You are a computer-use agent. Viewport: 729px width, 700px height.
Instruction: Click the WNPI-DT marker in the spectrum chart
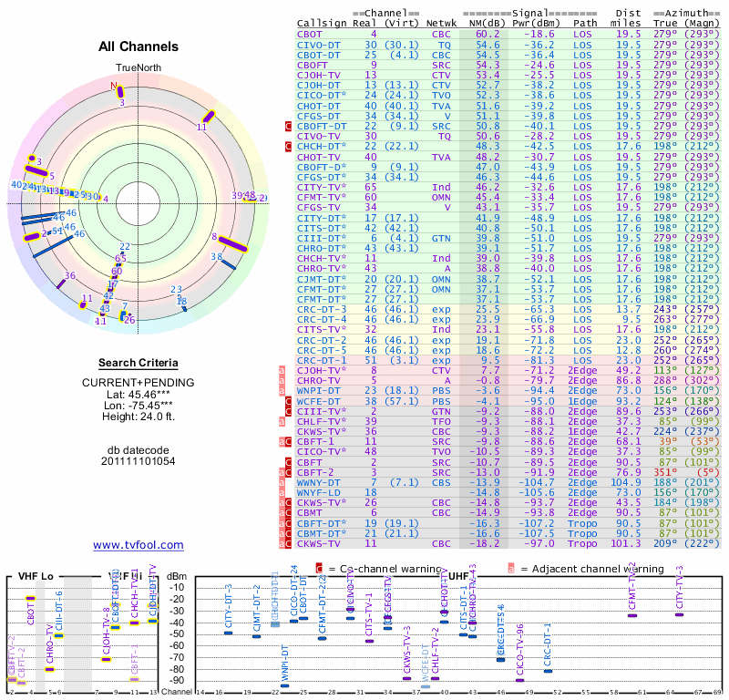(x=284, y=685)
